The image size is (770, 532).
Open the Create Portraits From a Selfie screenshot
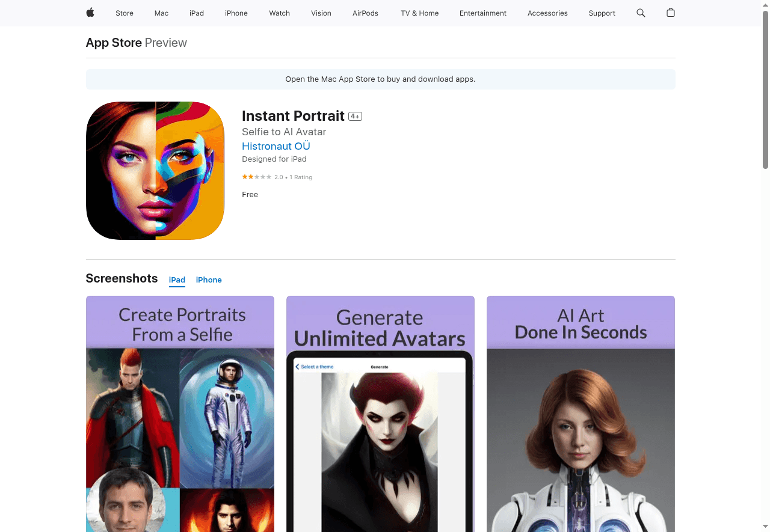180,414
